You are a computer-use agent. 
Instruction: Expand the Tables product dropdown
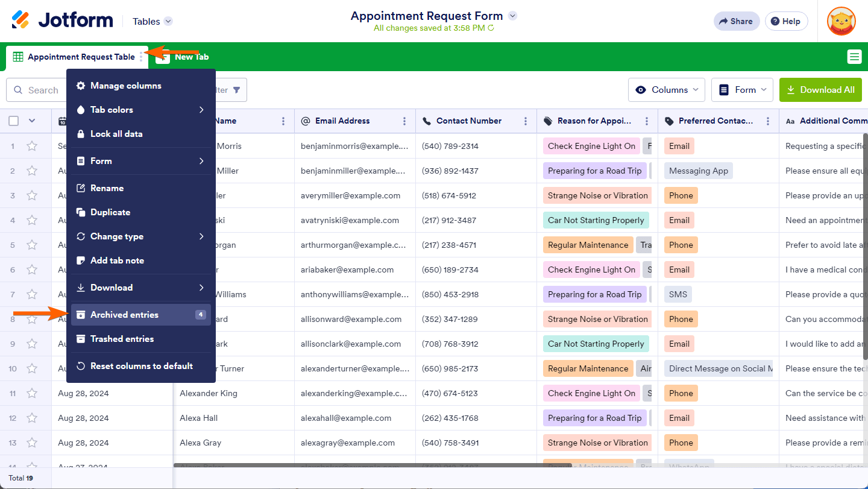(x=168, y=21)
